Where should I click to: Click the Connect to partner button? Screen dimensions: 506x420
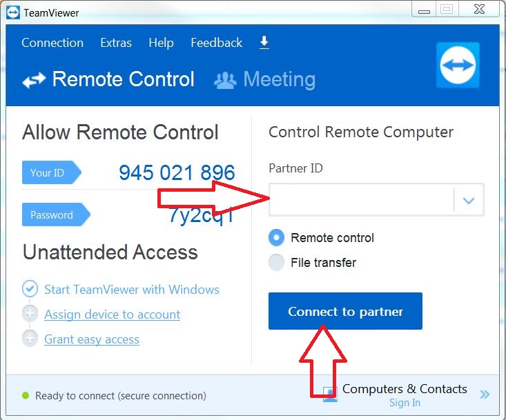[345, 311]
